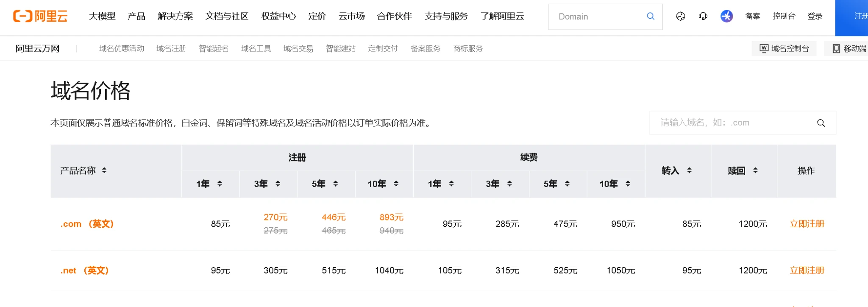Open 控制台 link
868x307 pixels.
784,16
